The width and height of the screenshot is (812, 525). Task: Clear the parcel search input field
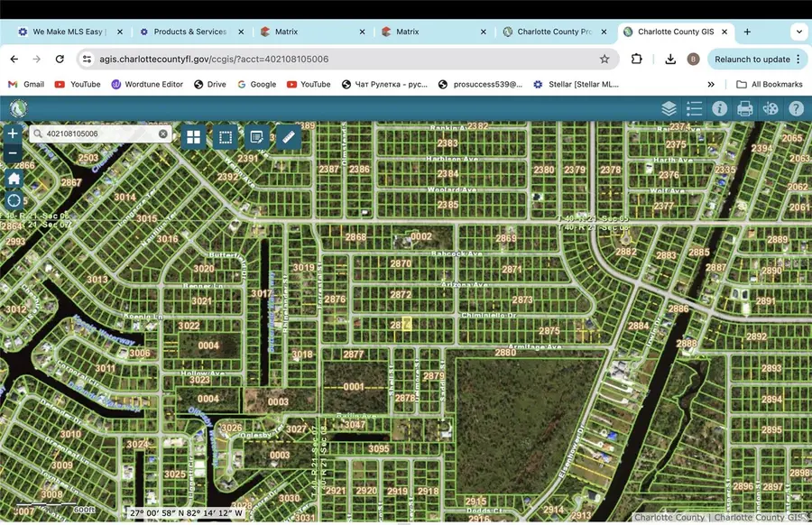162,133
